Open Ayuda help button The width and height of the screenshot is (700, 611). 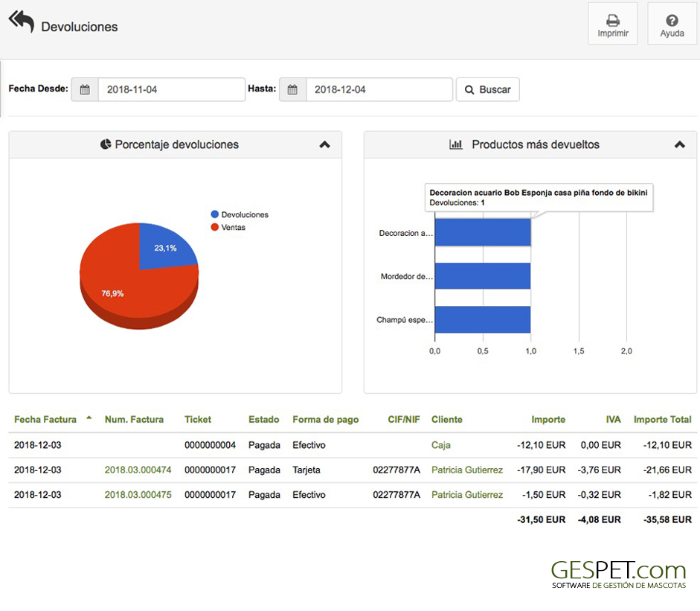[x=672, y=24]
